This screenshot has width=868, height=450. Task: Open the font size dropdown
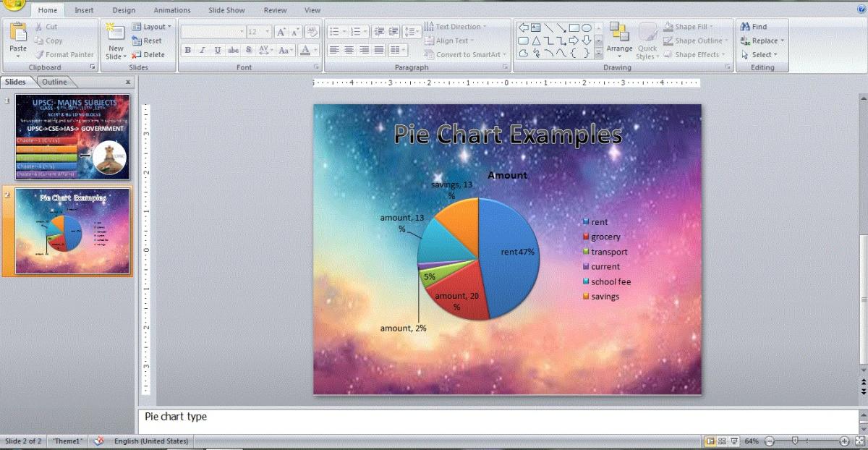(x=268, y=32)
